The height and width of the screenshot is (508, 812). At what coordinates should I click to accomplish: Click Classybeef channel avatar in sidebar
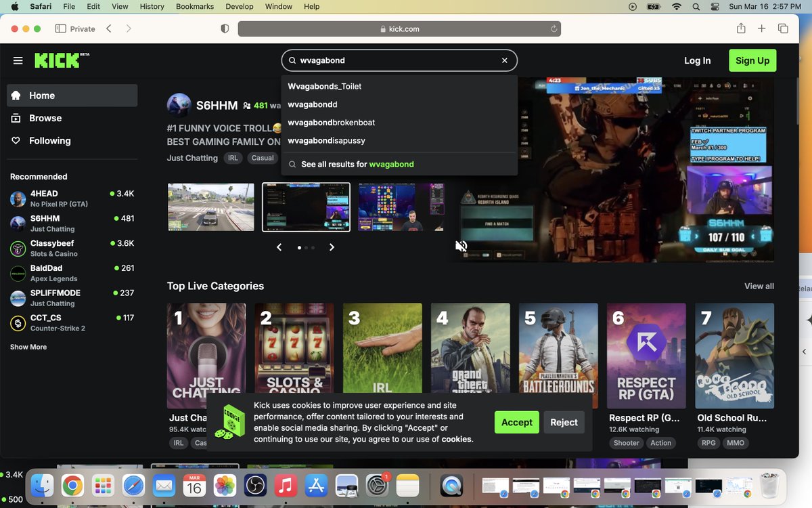(x=18, y=248)
